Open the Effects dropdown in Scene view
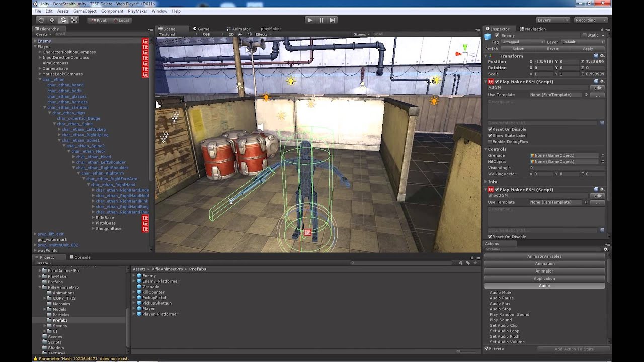644x362 pixels. [x=263, y=34]
